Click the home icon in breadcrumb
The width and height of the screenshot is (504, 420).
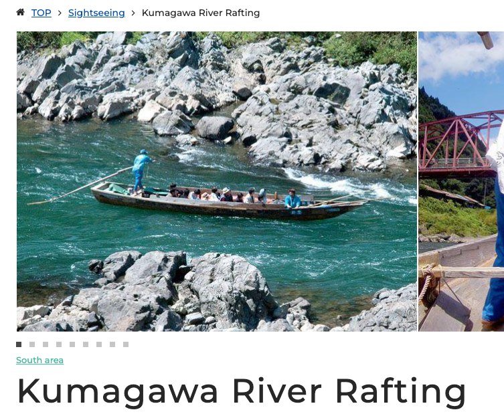[20, 13]
